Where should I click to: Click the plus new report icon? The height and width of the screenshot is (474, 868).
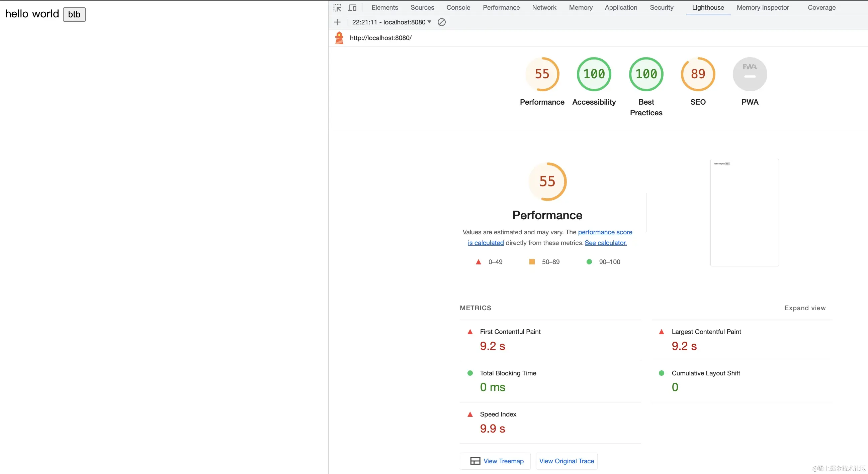tap(337, 22)
